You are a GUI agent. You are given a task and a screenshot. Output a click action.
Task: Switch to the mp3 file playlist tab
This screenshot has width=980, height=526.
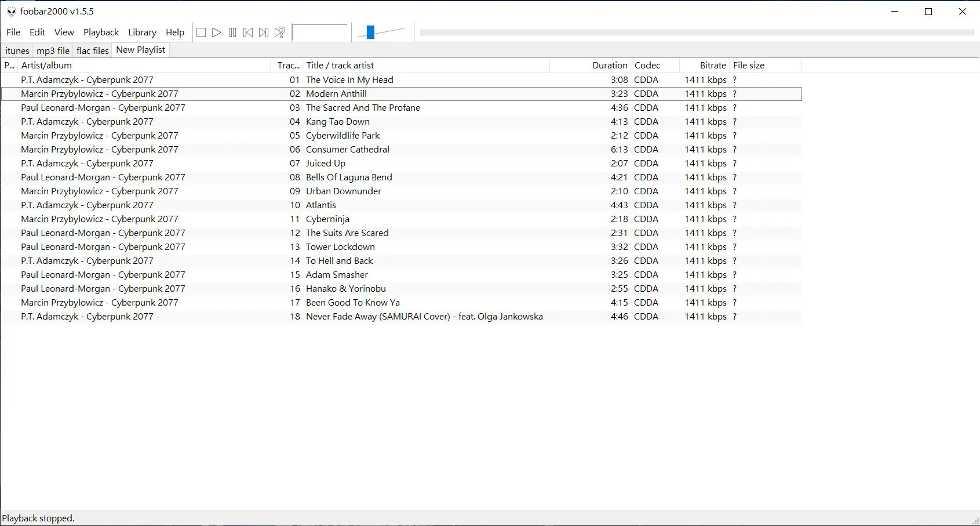click(x=53, y=50)
